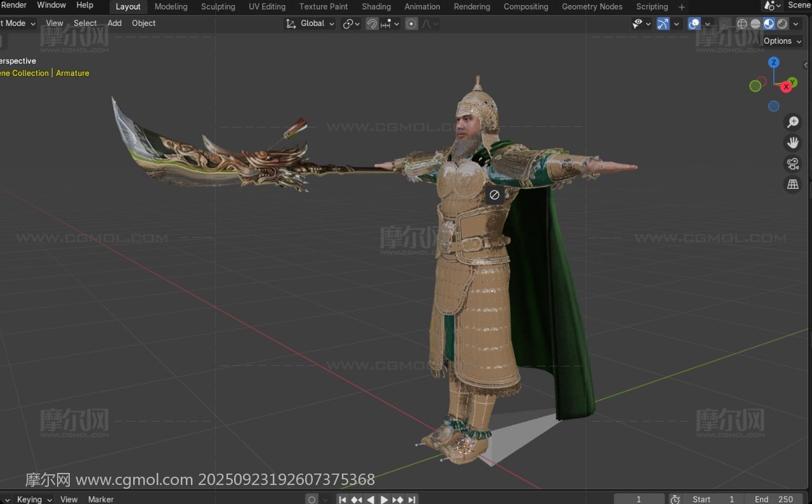812x504 pixels.
Task: Toggle proportional editing button
Action: (412, 23)
